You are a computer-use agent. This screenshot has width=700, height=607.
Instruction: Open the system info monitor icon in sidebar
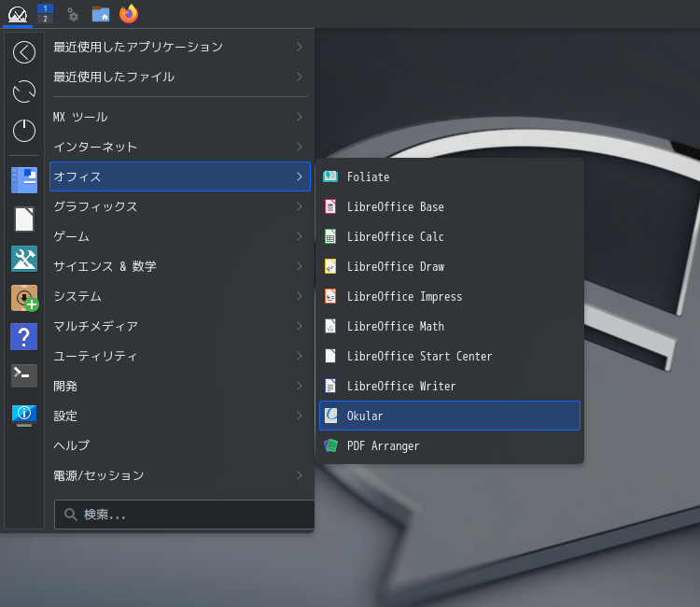(x=24, y=416)
